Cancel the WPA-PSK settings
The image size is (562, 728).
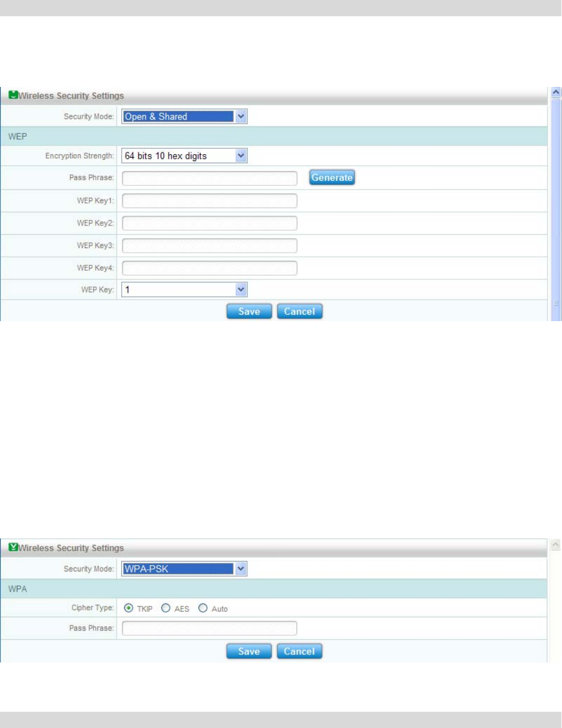(x=299, y=651)
